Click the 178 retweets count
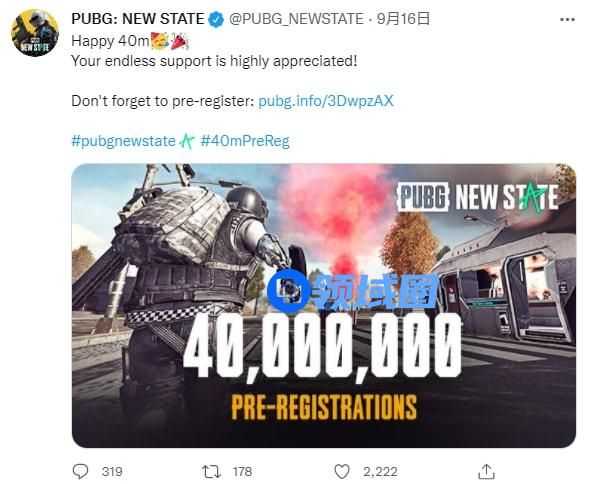 pos(242,472)
